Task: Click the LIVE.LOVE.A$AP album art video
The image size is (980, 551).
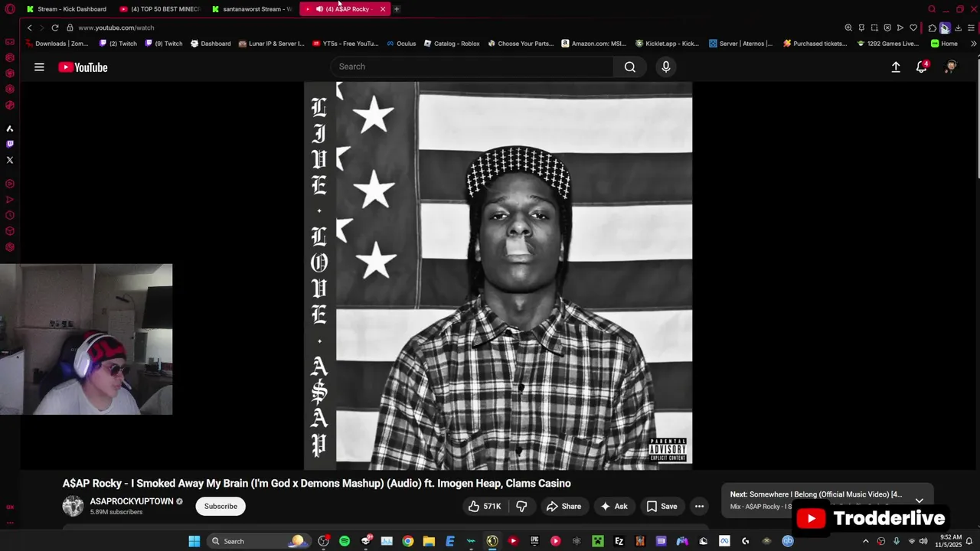Action: coord(498,275)
